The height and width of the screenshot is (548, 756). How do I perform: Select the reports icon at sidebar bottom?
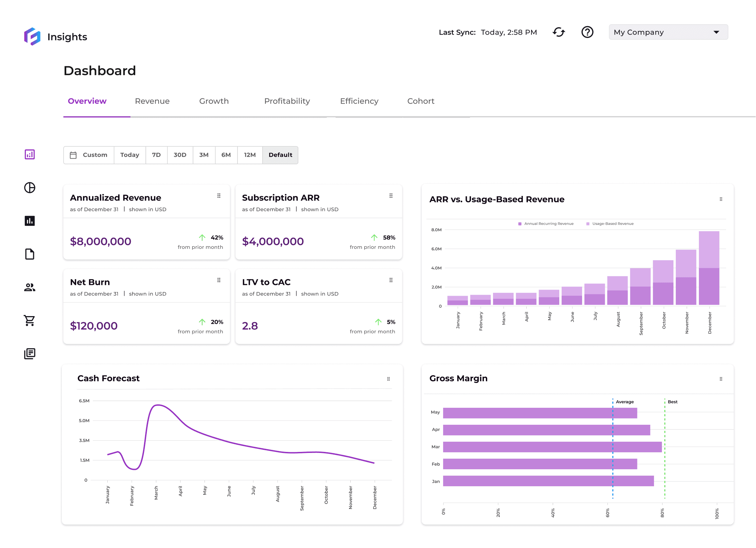pyautogui.click(x=30, y=353)
